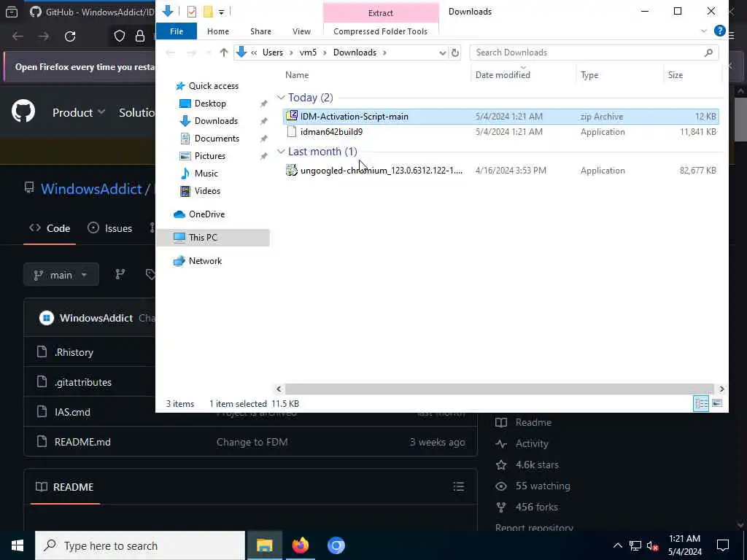Open Chromium from the taskbar
Viewport: 747px width, 560px height.
coord(336,545)
